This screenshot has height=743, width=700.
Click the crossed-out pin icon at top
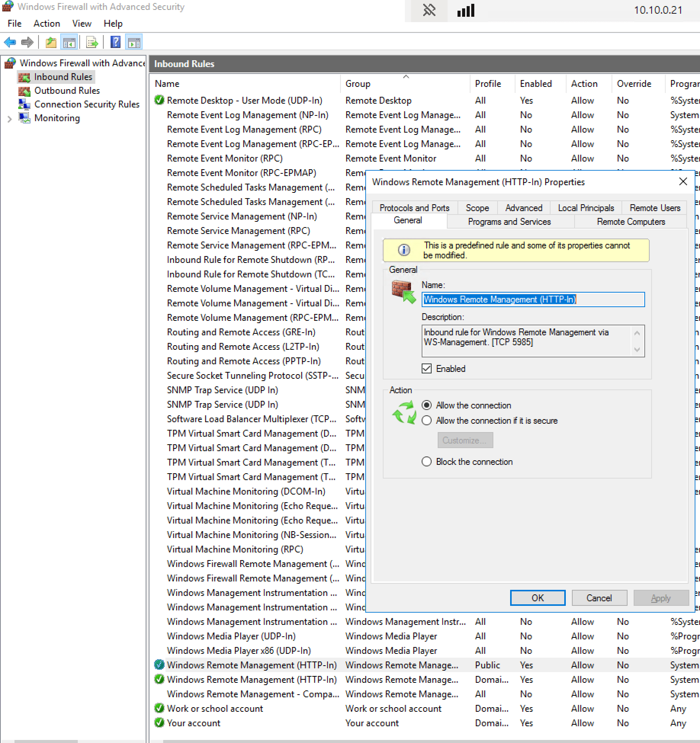(x=429, y=10)
